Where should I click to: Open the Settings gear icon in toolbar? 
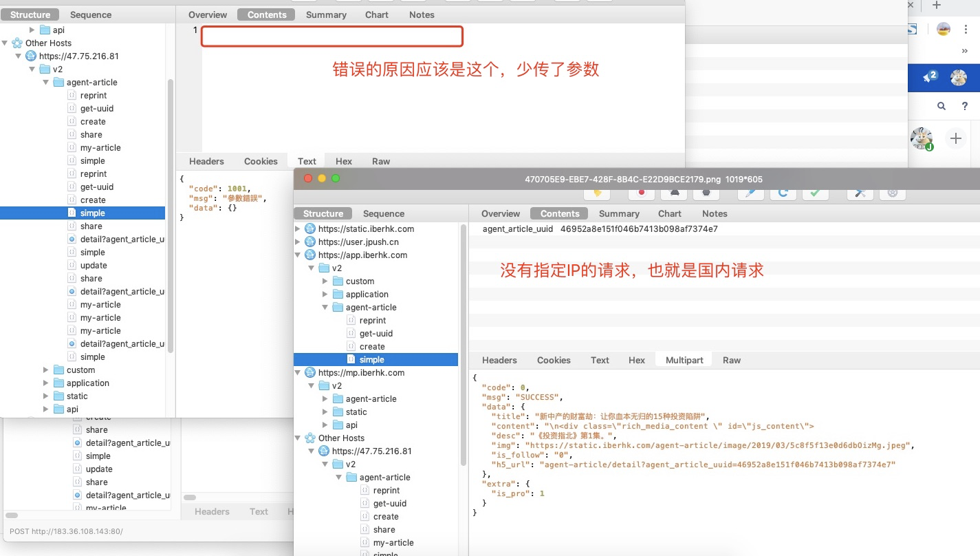click(x=892, y=193)
